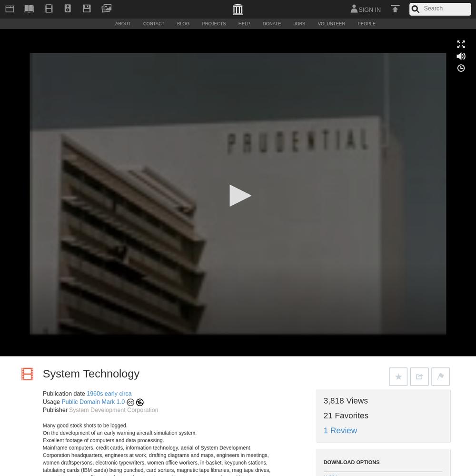476x476 pixels.
Task: Open the Contact menu item
Action: click(154, 24)
